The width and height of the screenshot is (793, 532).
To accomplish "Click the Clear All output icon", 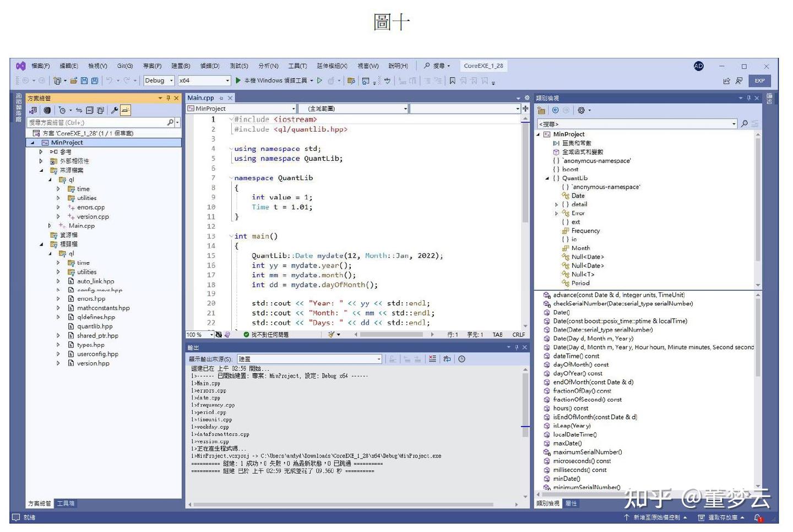I will point(432,359).
